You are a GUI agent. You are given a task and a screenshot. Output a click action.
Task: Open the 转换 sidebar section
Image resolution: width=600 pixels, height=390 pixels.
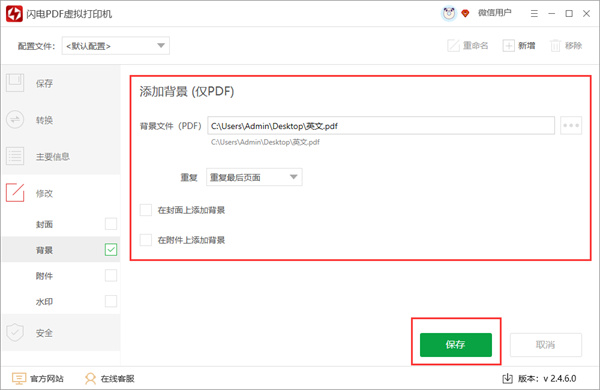61,120
